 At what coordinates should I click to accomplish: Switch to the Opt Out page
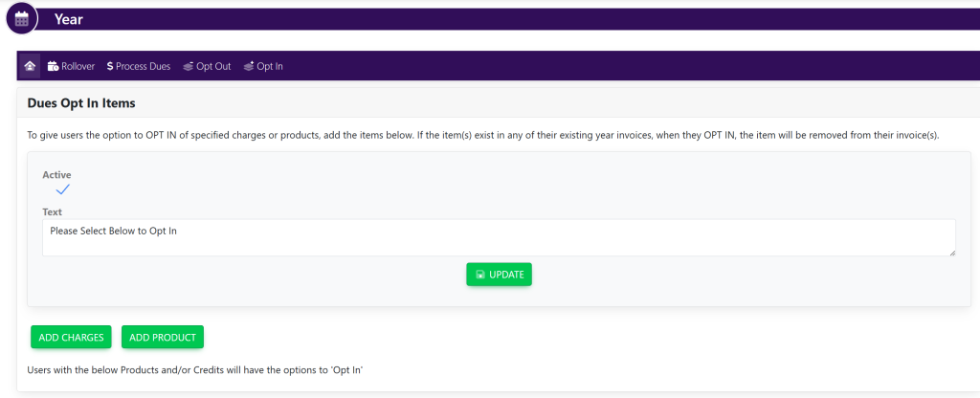tap(213, 66)
